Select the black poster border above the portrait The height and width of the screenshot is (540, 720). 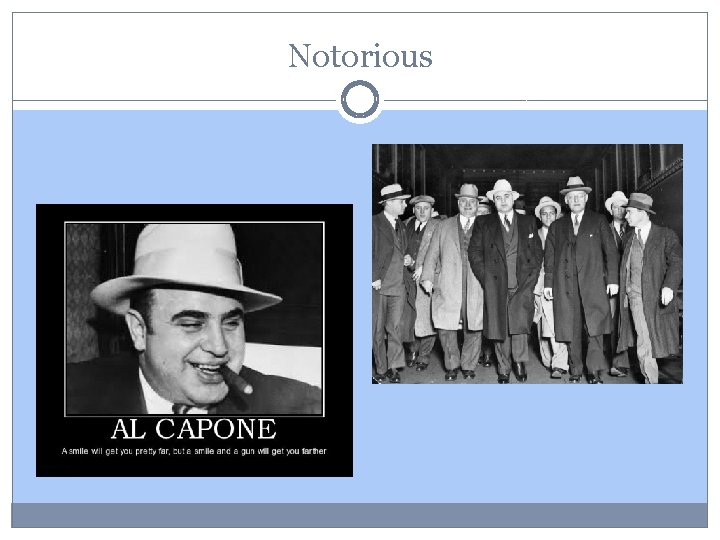pyautogui.click(x=194, y=213)
